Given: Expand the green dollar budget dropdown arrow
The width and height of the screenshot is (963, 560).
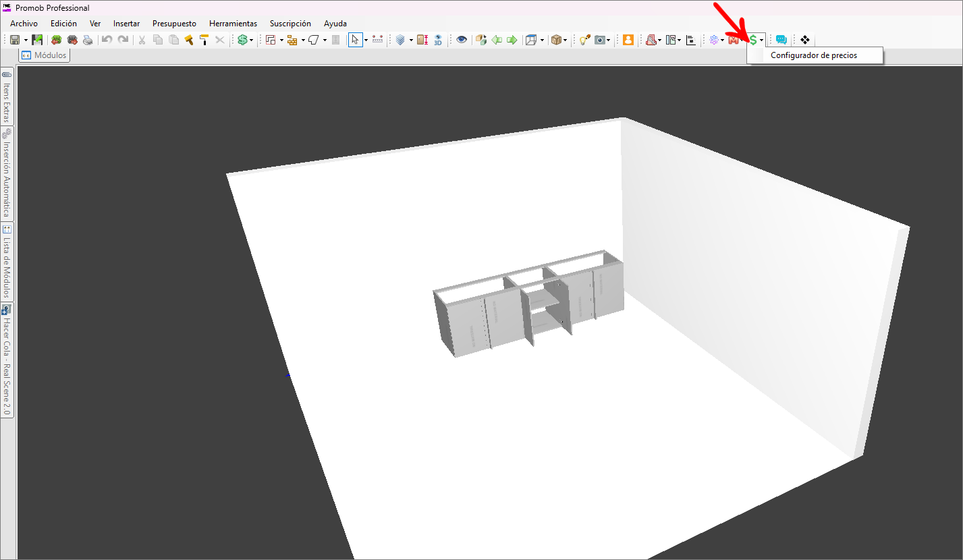Looking at the screenshot, I should 252,40.
